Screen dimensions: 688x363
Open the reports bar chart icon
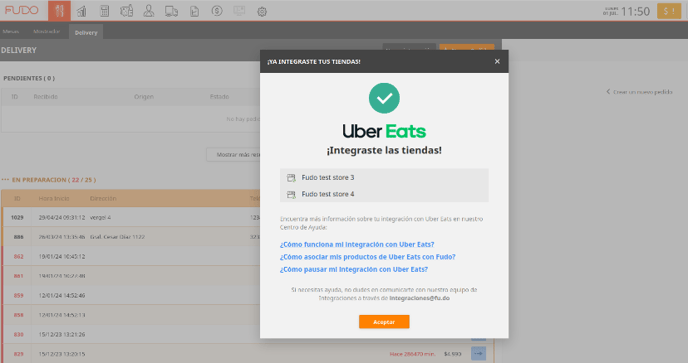[82, 11]
